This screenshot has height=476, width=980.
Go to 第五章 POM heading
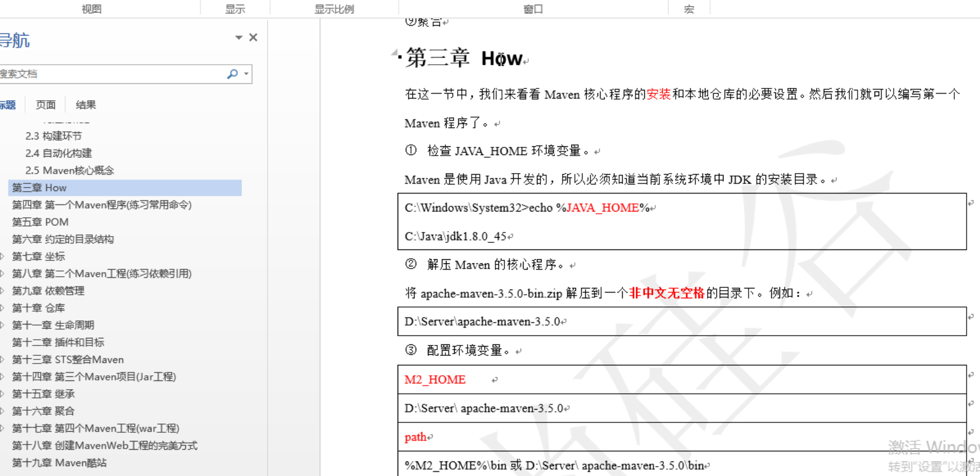pyautogui.click(x=40, y=222)
